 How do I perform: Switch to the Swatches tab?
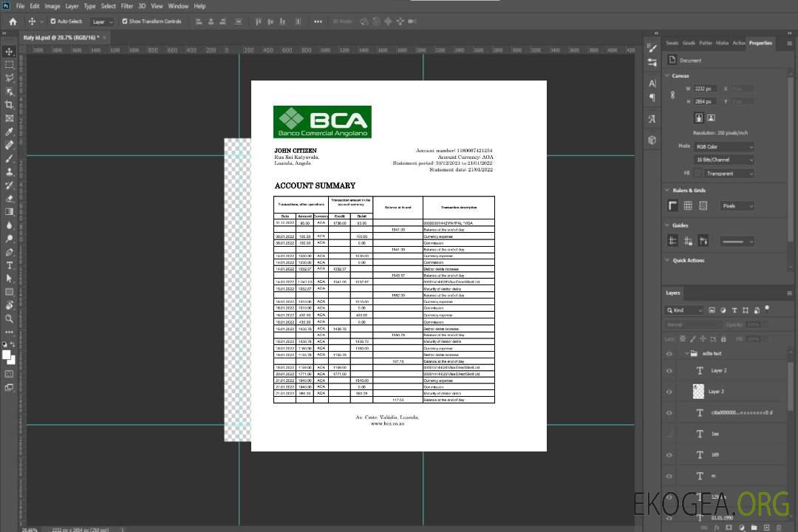[x=672, y=43]
